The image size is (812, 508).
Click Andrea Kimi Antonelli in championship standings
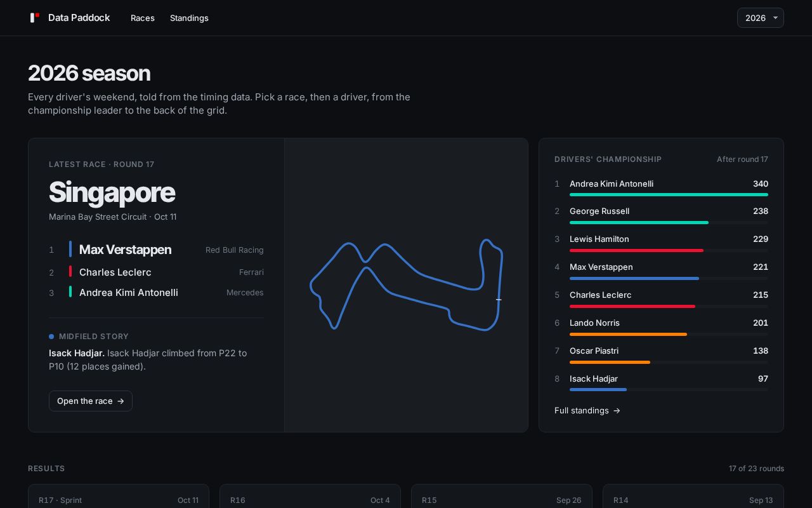(x=661, y=187)
